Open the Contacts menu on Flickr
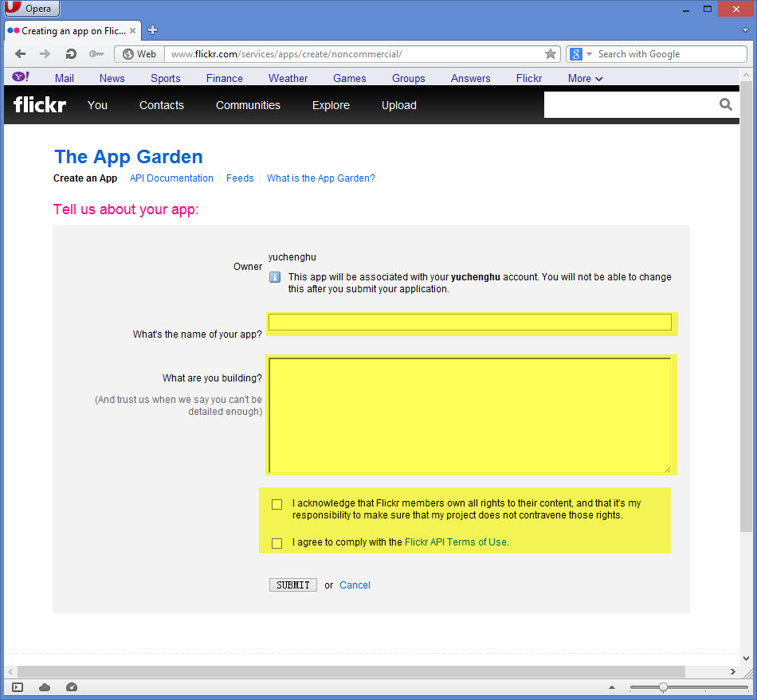Screen dimensions: 757x700 tap(162, 105)
